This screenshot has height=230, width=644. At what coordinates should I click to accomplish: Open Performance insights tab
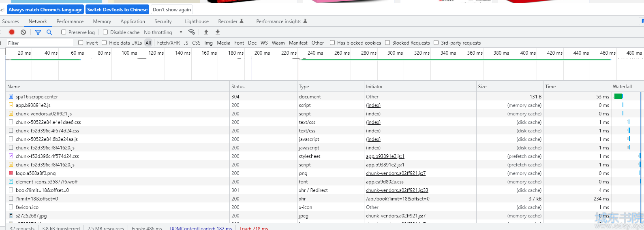pyautogui.click(x=282, y=21)
